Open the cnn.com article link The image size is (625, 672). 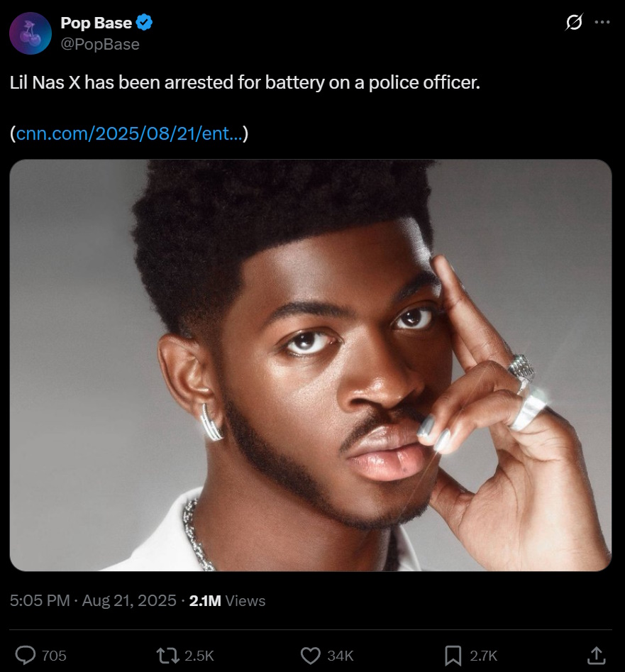128,133
